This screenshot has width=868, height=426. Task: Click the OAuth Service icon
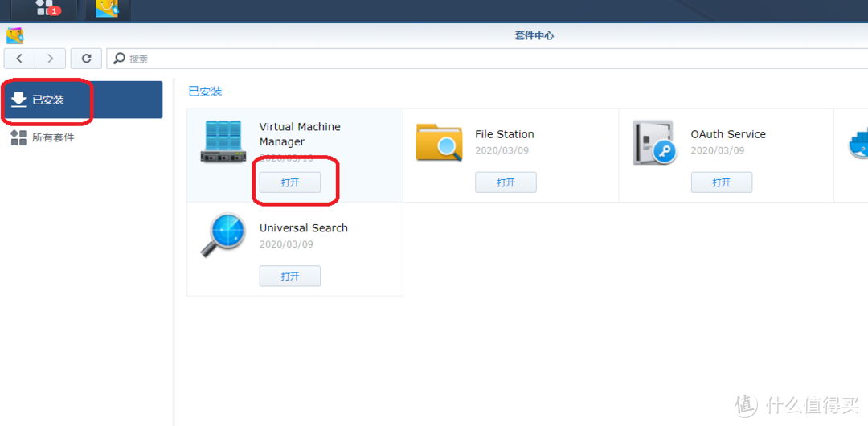[654, 142]
